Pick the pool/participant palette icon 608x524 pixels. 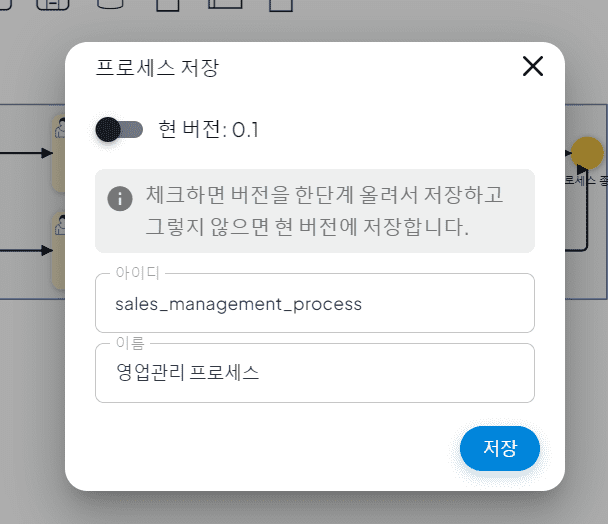225,4
